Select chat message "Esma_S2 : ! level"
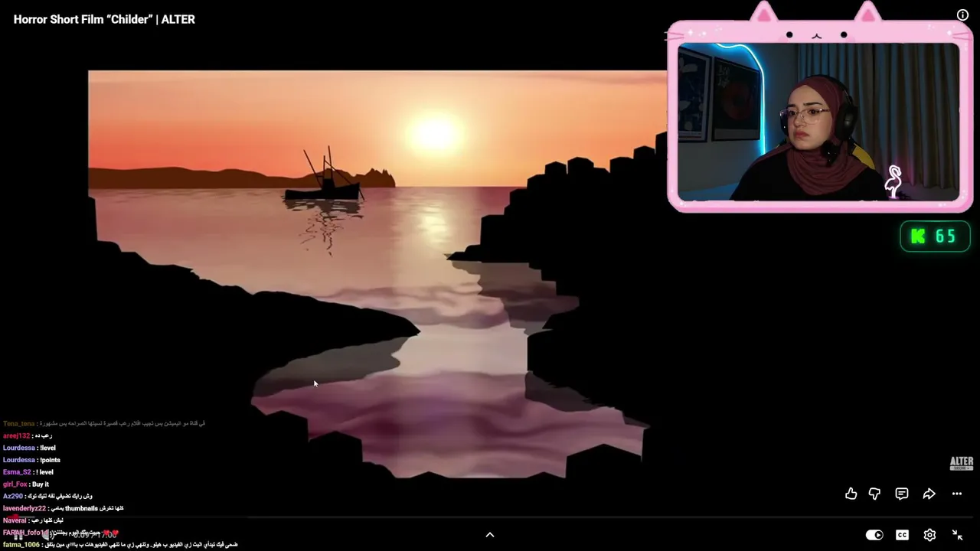This screenshot has width=980, height=551. 28,472
